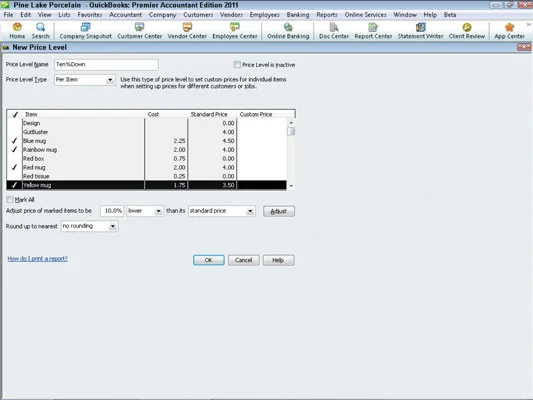Open the lower/higher dropdown
This screenshot has height=400, width=533.
point(158,211)
